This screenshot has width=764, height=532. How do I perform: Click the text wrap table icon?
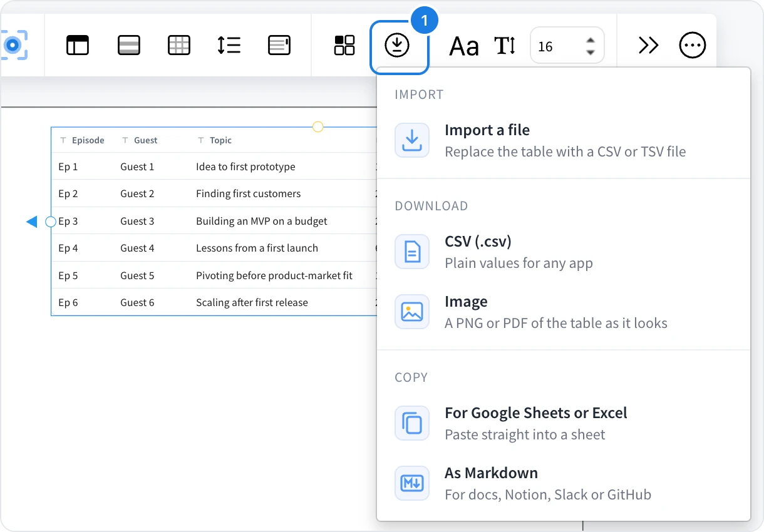click(279, 45)
